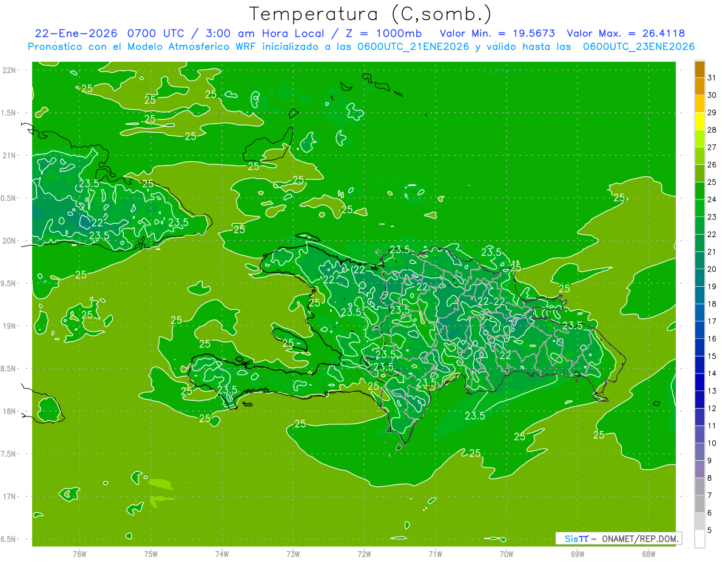The image size is (728, 562).
Task: Pick the light gray swatch between 5 and 6
Action: (x=699, y=521)
